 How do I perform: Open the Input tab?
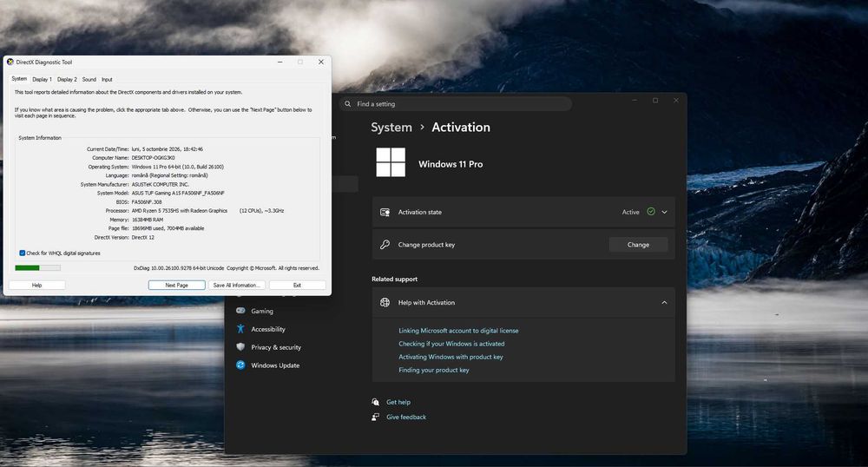[x=107, y=80]
